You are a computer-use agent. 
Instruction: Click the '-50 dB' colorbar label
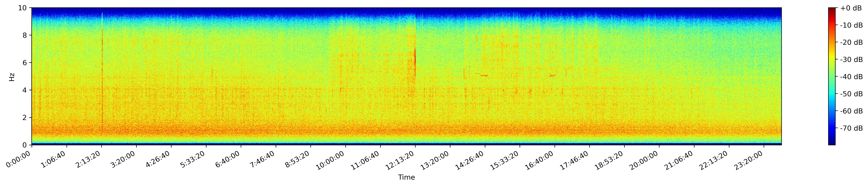pos(852,94)
